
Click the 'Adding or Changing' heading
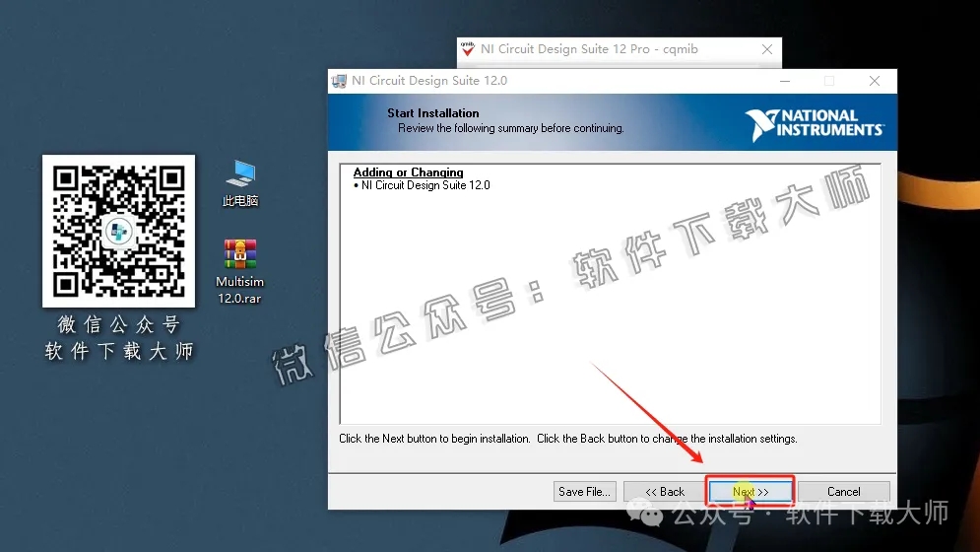(408, 172)
